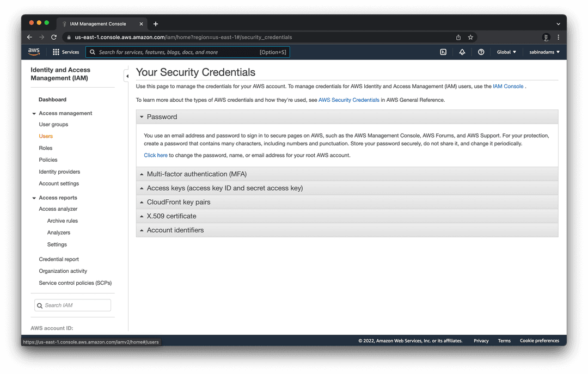This screenshot has width=588, height=374.
Task: Open the sabinadams account menu
Action: click(545, 52)
